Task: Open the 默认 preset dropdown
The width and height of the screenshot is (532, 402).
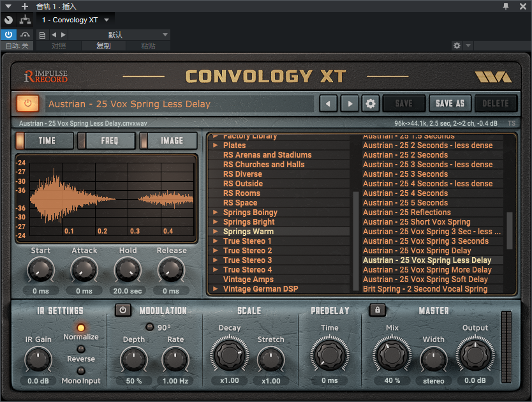Action: (119, 34)
